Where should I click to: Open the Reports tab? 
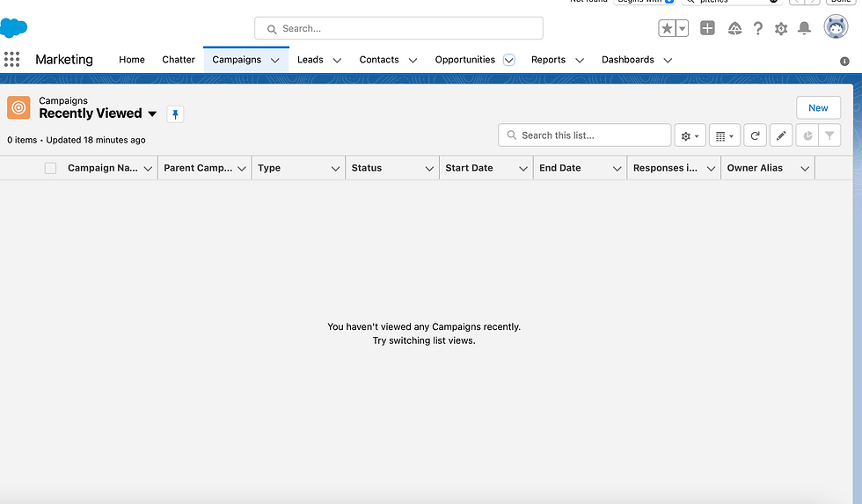pos(548,59)
